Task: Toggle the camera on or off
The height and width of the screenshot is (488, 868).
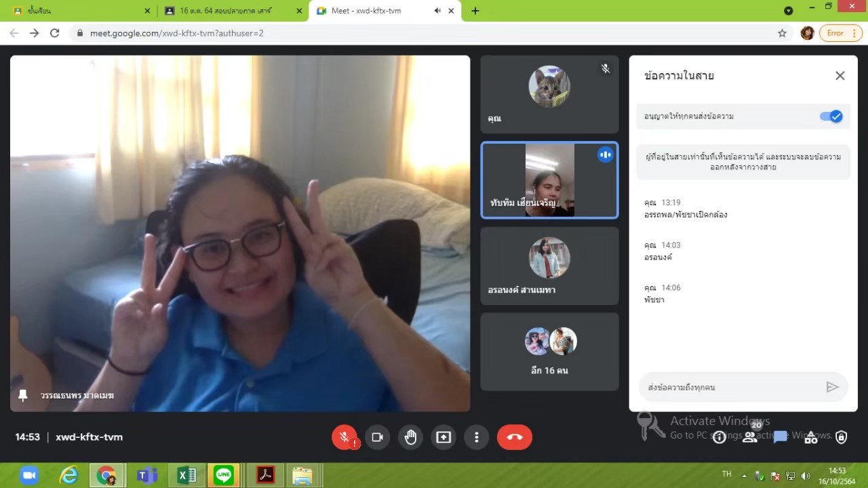Action: click(378, 437)
